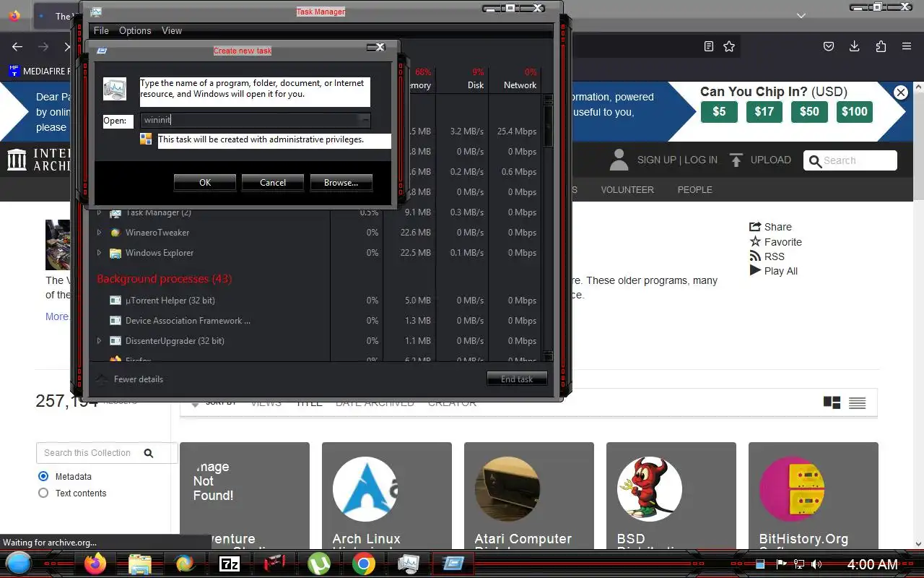Open Task Manager Options menu
Screen dimensions: 924x578
pos(135,30)
